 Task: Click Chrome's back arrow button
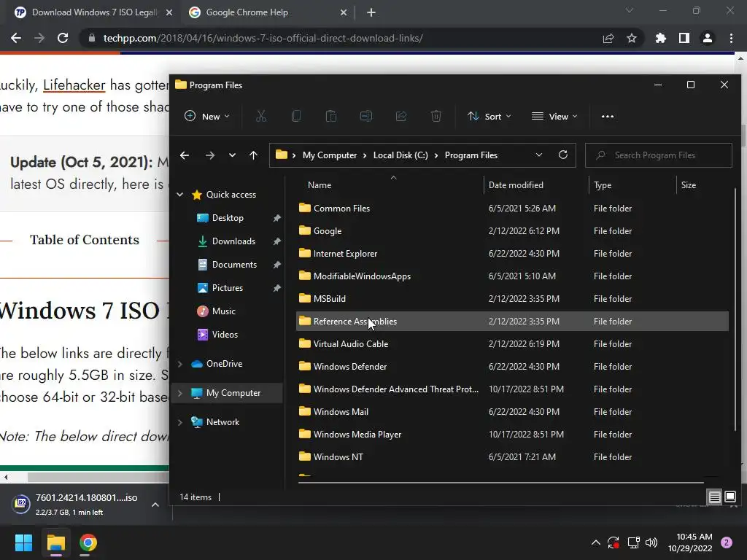pos(16,38)
